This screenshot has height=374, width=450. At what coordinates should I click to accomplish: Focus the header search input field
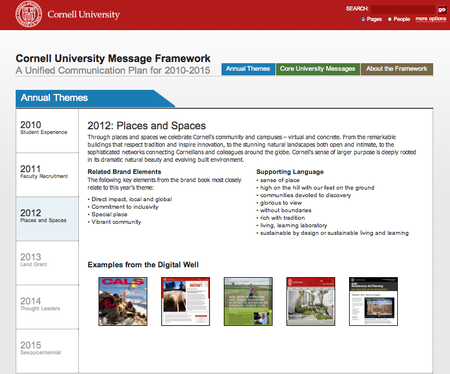pos(403,9)
